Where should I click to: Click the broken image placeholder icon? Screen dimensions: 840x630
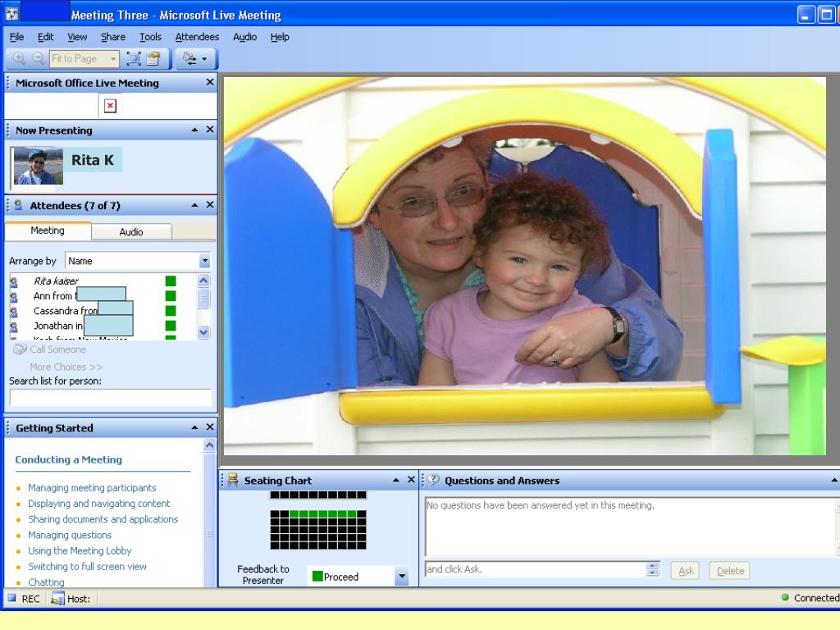point(111,106)
